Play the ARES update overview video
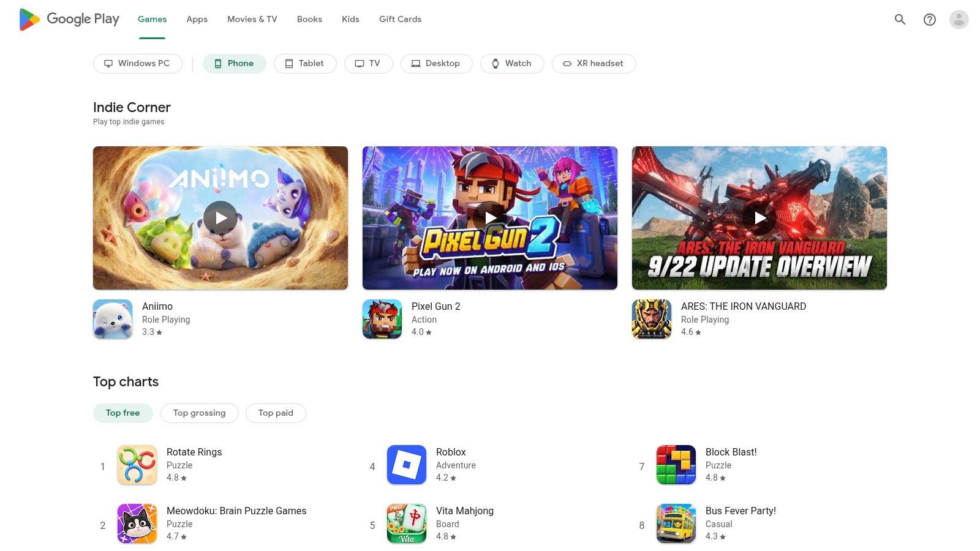This screenshot has width=980, height=551. [x=759, y=218]
